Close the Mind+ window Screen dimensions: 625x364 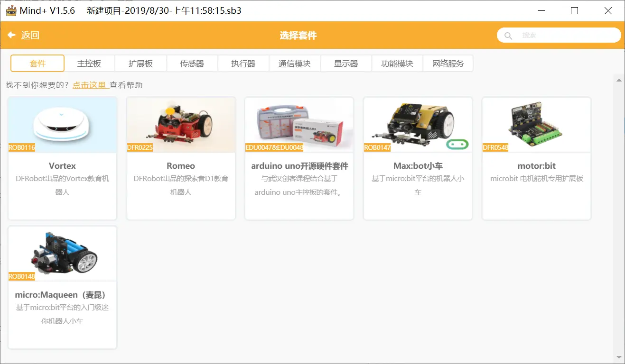[608, 10]
